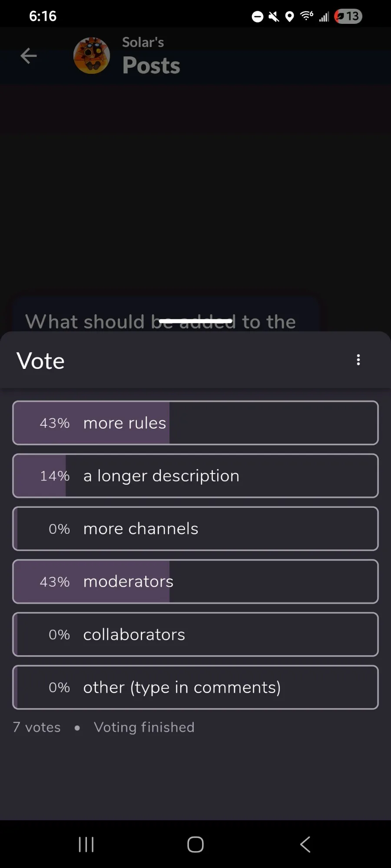The image size is (391, 868).
Task: Tap the 'What should be added' post behind
Action: [165, 315]
